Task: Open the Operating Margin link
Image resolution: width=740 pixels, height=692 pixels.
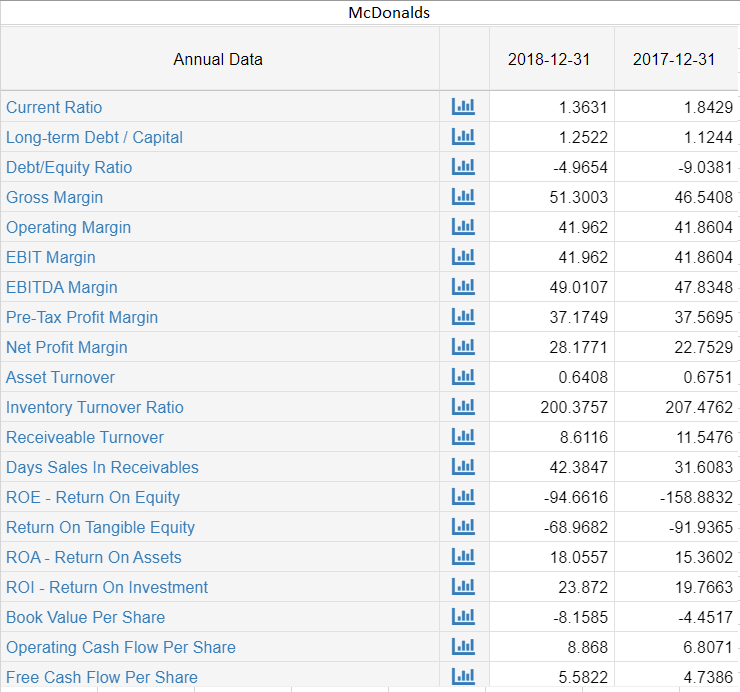Action: pyautogui.click(x=68, y=228)
